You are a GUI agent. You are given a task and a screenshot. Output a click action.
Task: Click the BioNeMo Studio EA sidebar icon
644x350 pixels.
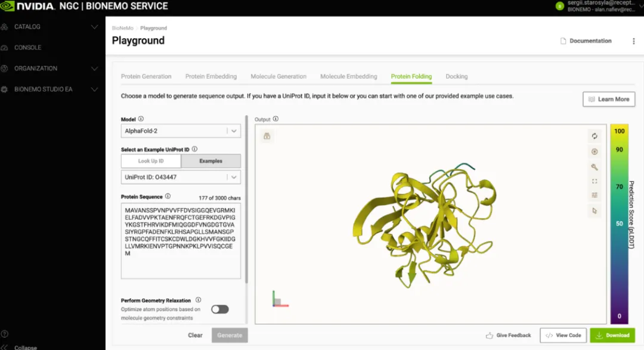pyautogui.click(x=5, y=89)
